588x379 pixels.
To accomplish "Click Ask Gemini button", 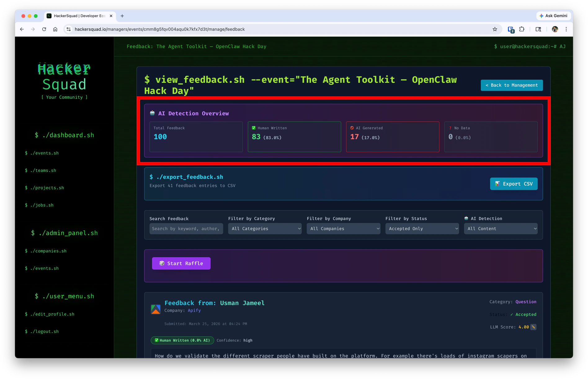I will pos(554,16).
